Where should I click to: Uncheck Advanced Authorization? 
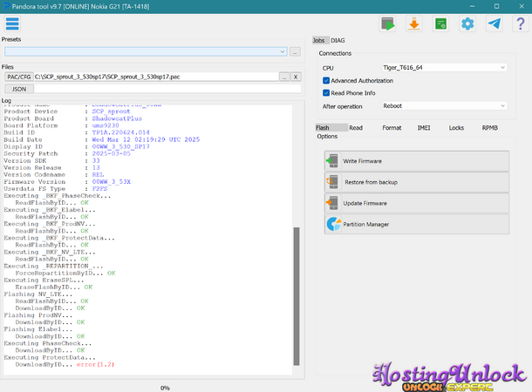click(326, 80)
